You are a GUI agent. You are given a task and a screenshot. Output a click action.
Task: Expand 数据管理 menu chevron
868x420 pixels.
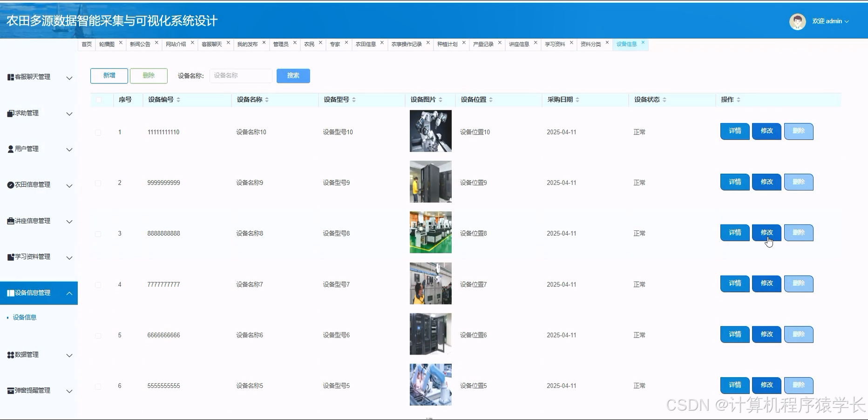[69, 355]
